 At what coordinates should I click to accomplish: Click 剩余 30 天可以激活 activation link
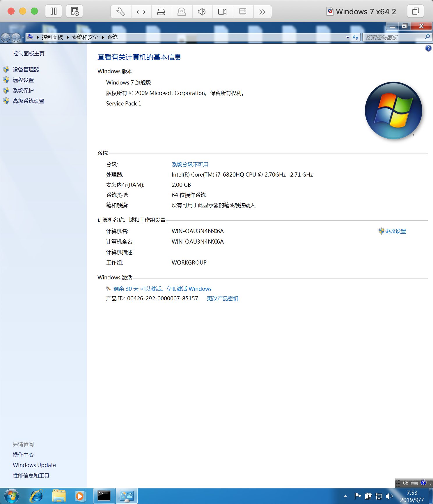(162, 289)
